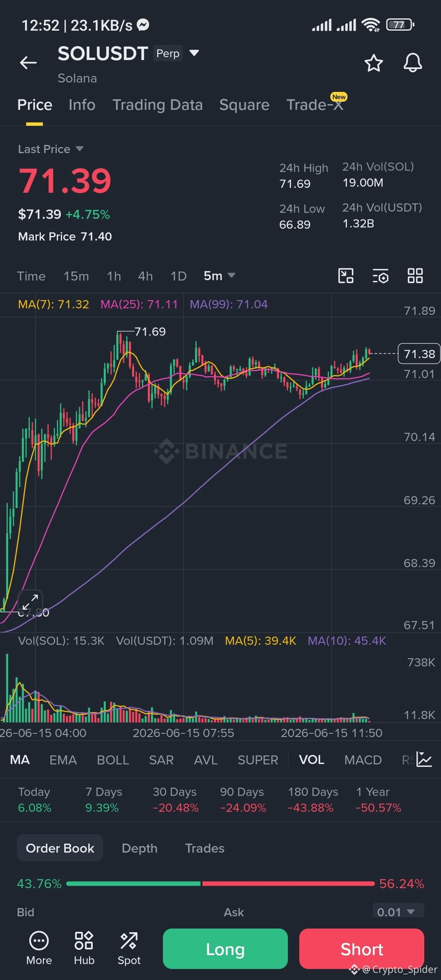Image resolution: width=441 pixels, height=980 pixels.
Task: Toggle the SAR indicator
Action: coord(161,760)
